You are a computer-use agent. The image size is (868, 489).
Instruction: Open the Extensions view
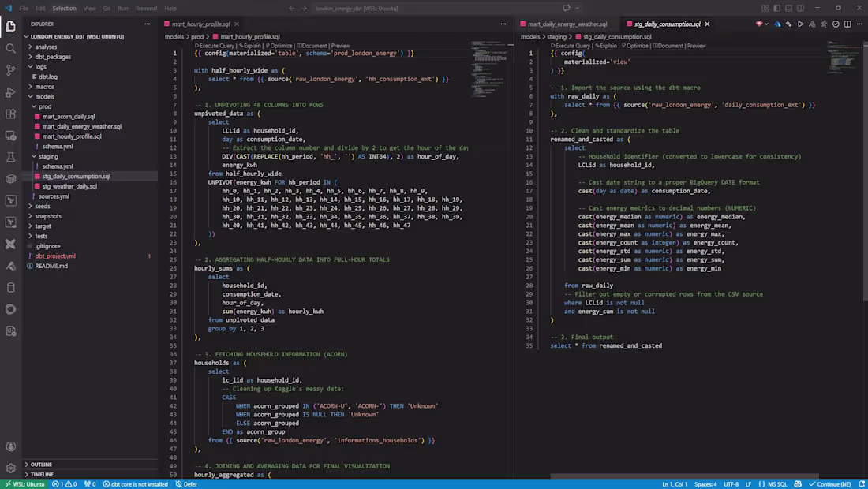coord(10,114)
